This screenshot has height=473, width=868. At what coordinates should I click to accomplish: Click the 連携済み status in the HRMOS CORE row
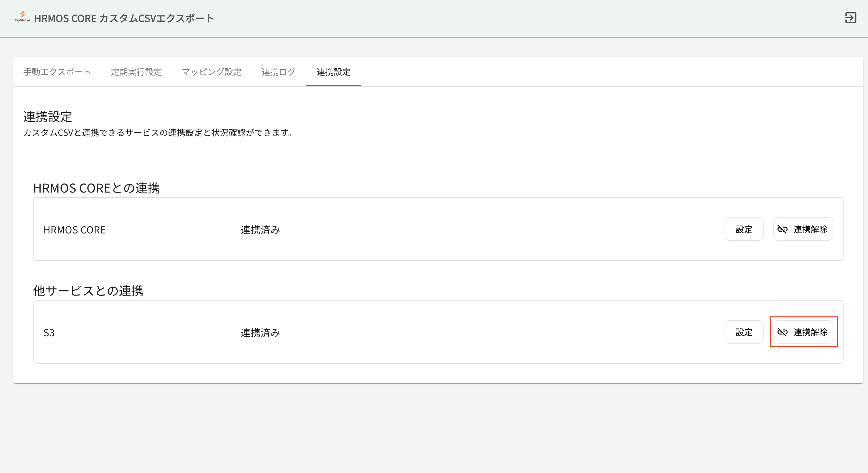coord(260,230)
